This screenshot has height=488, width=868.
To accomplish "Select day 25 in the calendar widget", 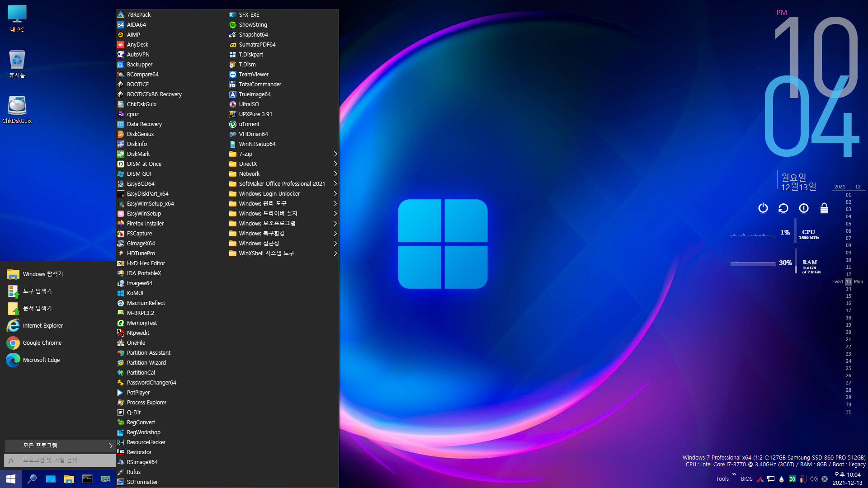I will tap(848, 368).
